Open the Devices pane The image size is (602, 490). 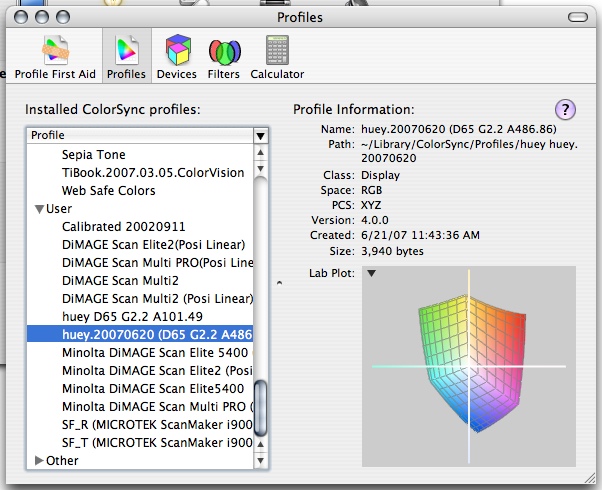point(176,56)
